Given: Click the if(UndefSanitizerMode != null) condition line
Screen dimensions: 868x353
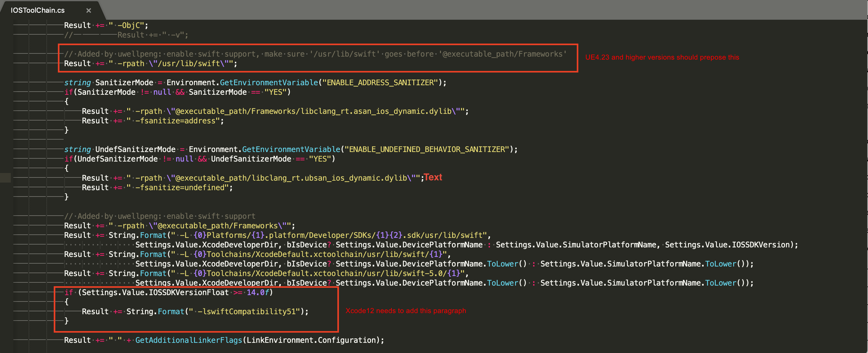Looking at the screenshot, I should 199,159.
